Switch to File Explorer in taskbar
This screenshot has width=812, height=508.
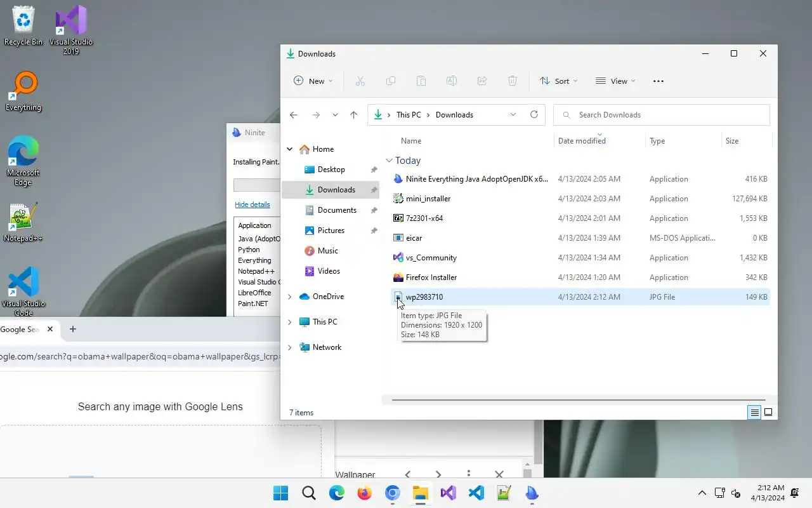tap(420, 493)
